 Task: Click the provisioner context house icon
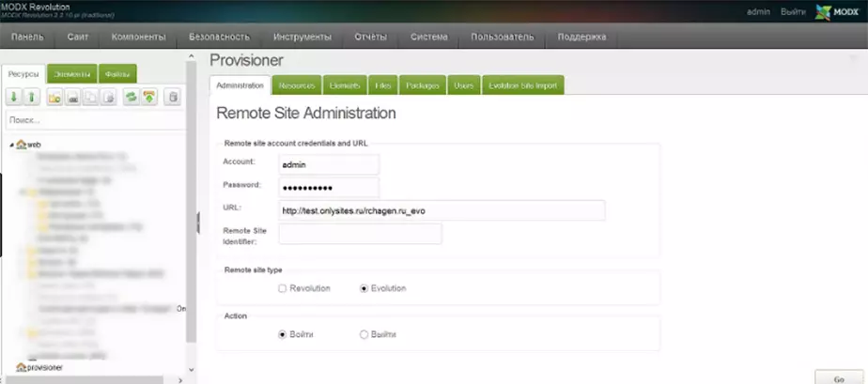point(21,367)
